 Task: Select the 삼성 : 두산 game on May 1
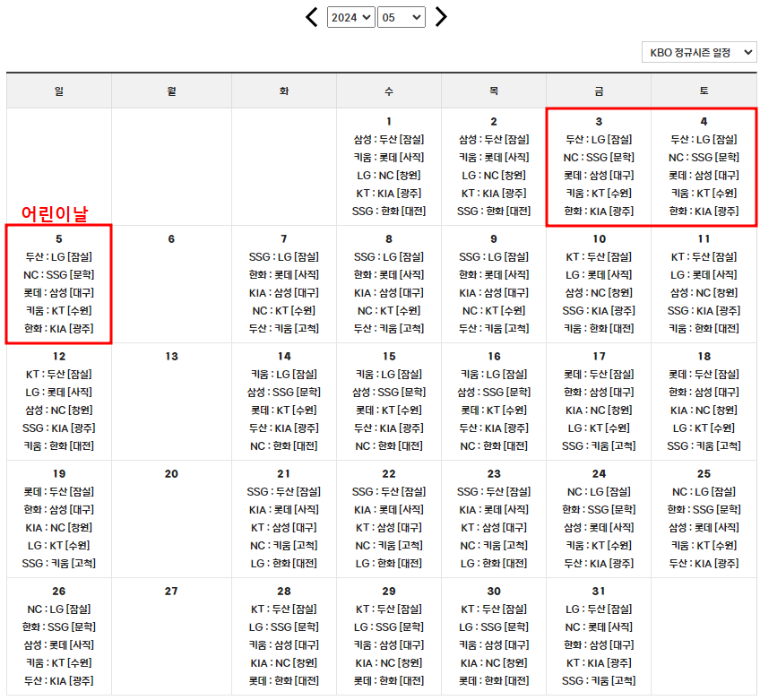[387, 140]
